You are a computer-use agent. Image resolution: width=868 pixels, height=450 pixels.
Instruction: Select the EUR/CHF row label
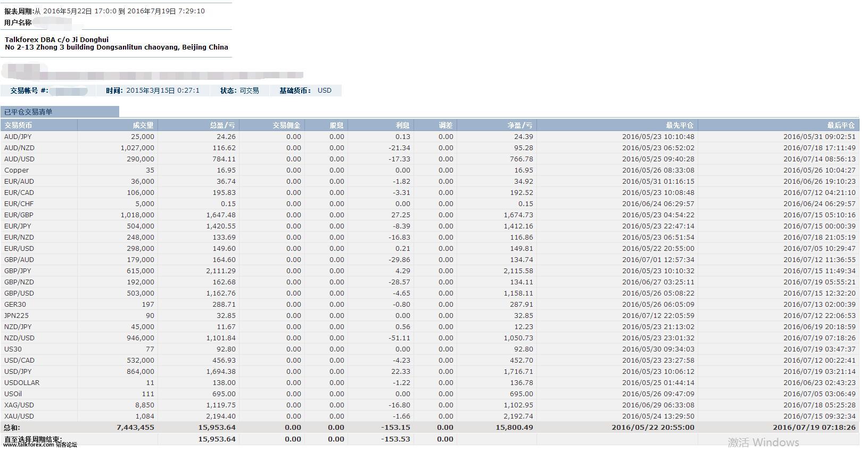pos(19,204)
